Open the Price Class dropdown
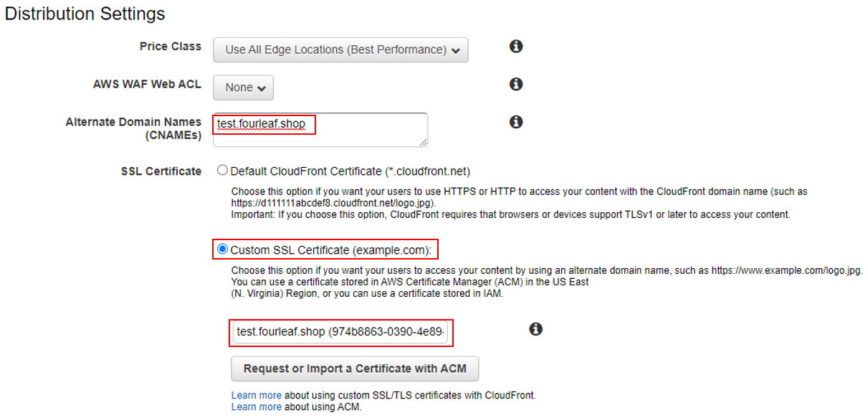The width and height of the screenshot is (868, 418). tap(340, 49)
